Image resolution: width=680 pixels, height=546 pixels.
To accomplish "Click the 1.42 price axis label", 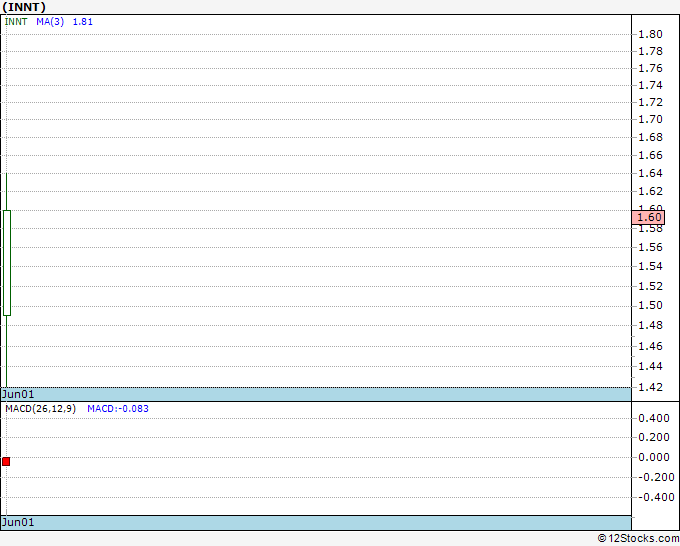I will (x=650, y=387).
